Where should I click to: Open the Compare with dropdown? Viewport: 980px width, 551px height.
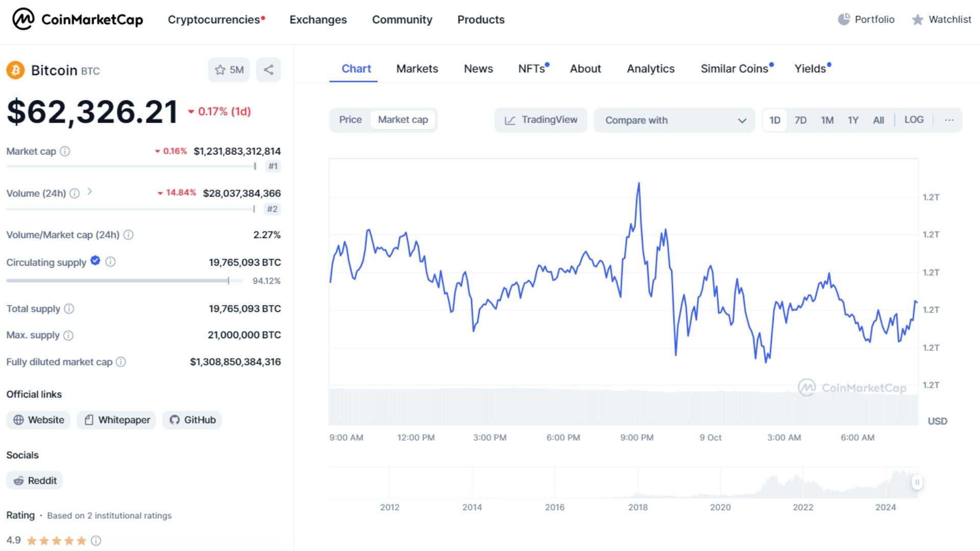point(674,120)
